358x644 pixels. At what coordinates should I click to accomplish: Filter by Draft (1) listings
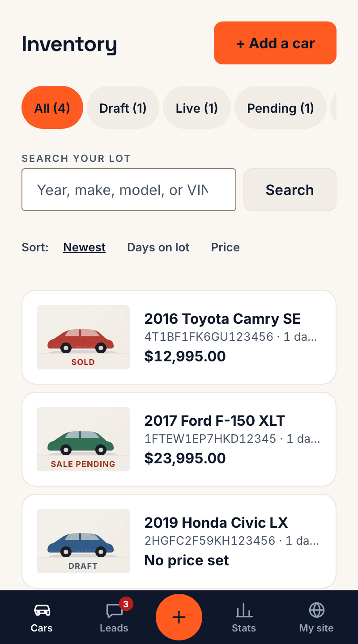click(123, 107)
